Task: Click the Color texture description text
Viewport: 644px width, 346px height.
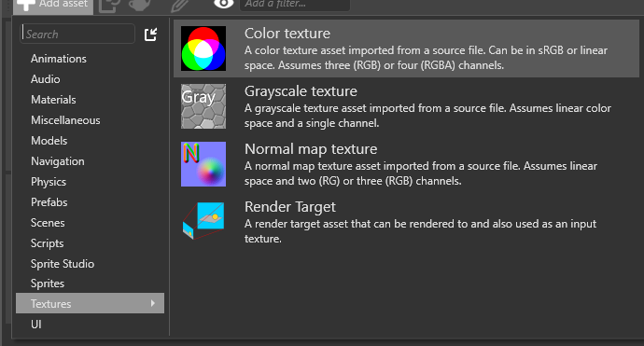Action: [x=426, y=58]
